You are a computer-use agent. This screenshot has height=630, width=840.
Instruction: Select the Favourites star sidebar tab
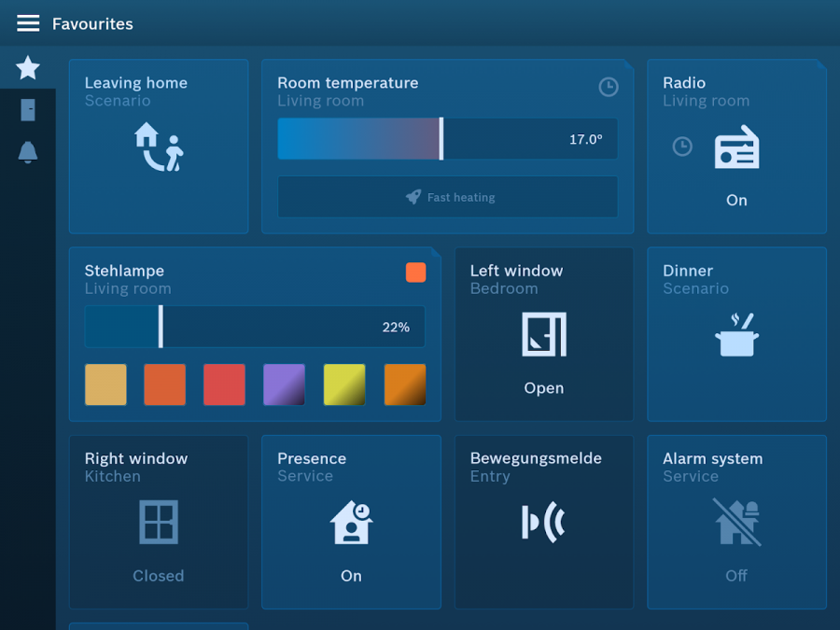28,67
